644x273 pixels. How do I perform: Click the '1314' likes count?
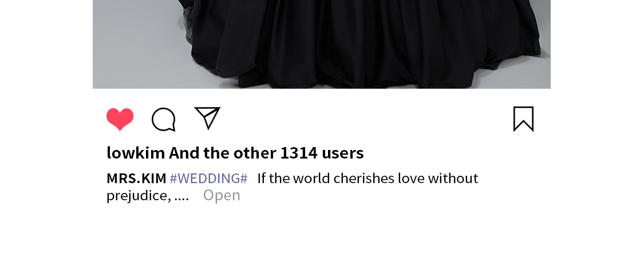coord(299,153)
